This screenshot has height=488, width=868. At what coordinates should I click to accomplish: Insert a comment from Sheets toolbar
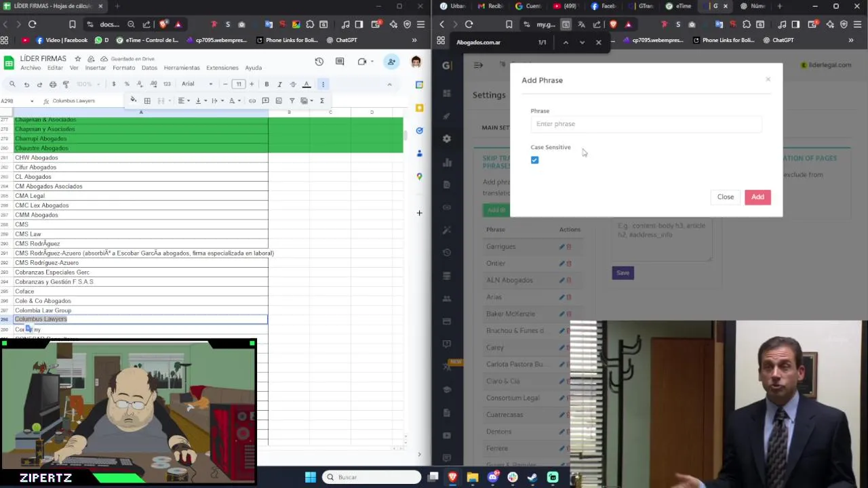pyautogui.click(x=265, y=100)
